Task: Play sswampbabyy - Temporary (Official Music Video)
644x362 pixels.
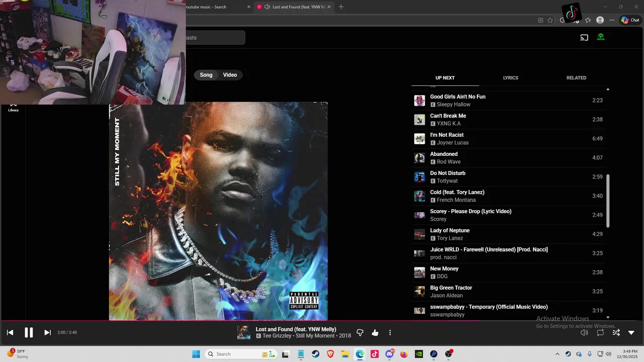Action: tap(508, 311)
